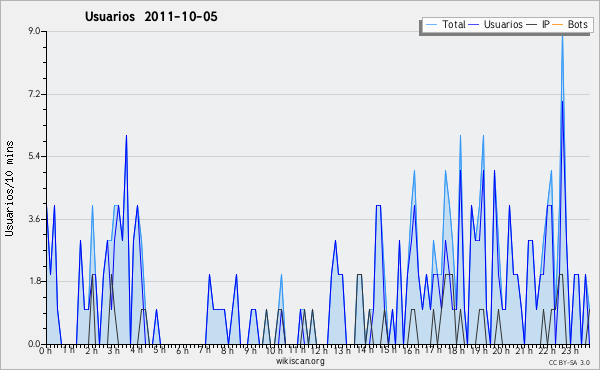This screenshot has width=600, height=370.
Task: Click the y-axis label 'Usuarios/10 mins'
Action: (9, 189)
